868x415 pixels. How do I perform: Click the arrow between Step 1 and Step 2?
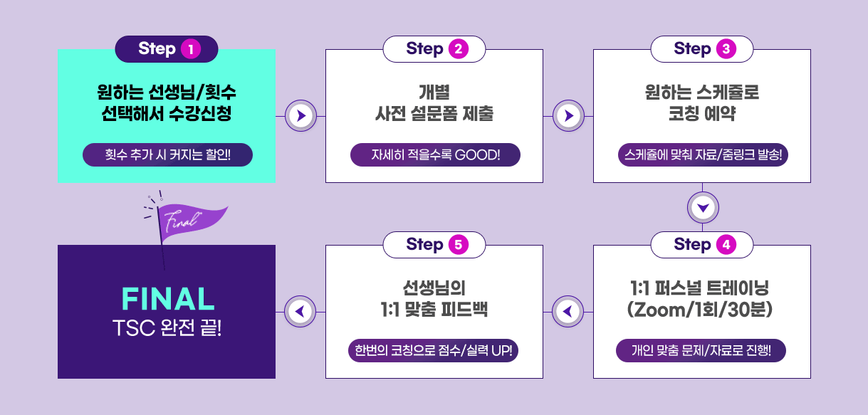pyautogui.click(x=300, y=115)
